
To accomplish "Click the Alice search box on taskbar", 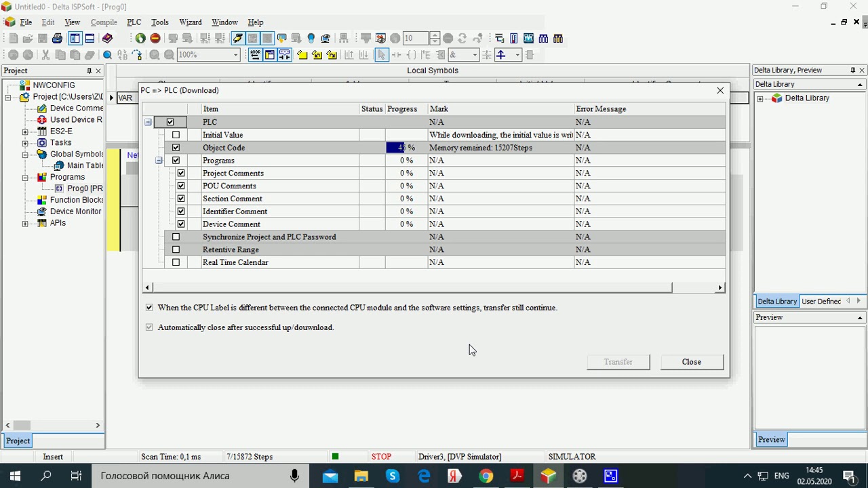I will point(200,476).
